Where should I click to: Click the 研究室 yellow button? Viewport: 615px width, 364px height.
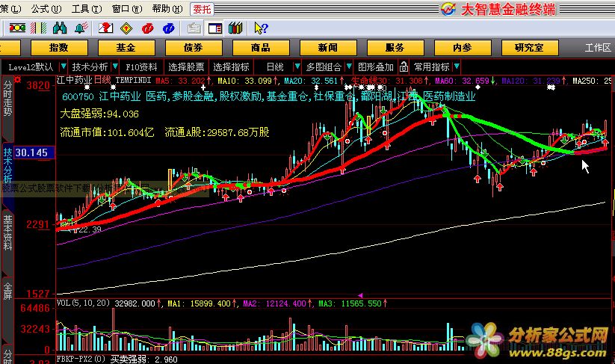coord(530,48)
